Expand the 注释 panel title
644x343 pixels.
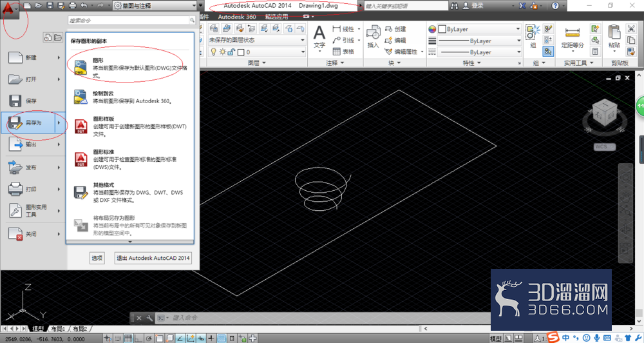[335, 63]
